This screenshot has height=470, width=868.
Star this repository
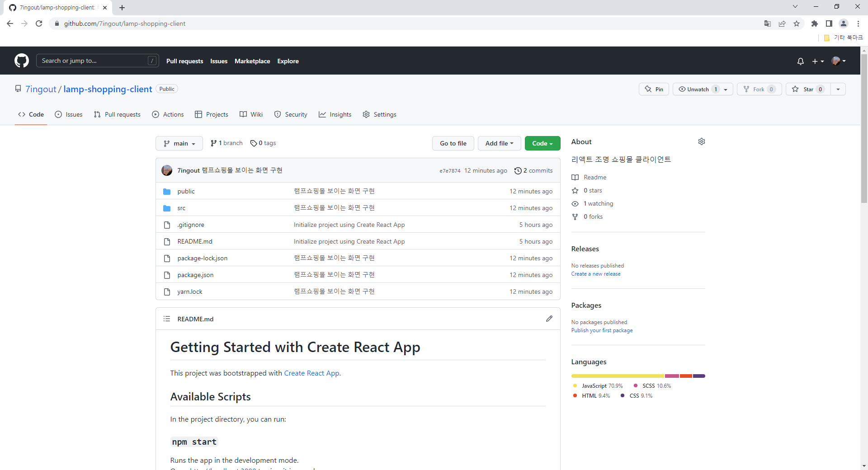808,89
